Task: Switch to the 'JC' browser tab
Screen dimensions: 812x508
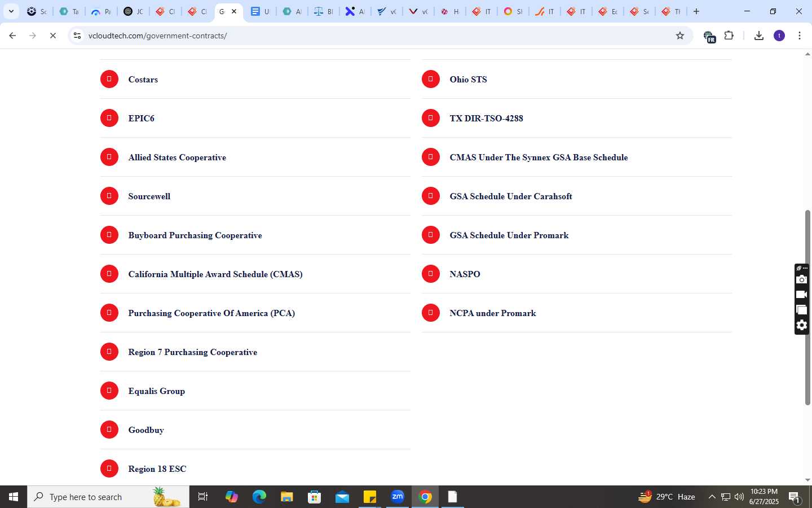Action: tap(133, 11)
